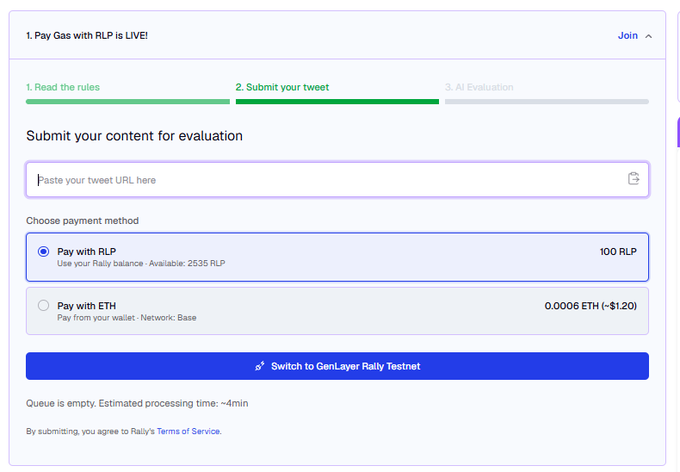
Task: Click the Join link
Action: [628, 36]
